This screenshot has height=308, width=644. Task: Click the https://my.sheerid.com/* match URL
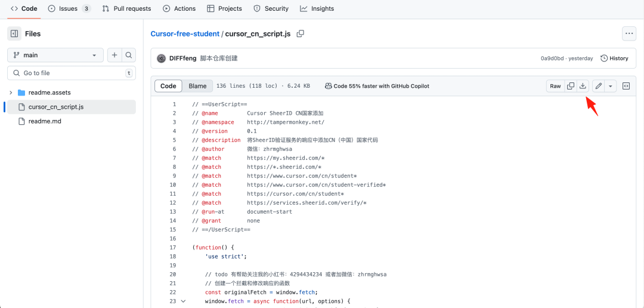286,158
